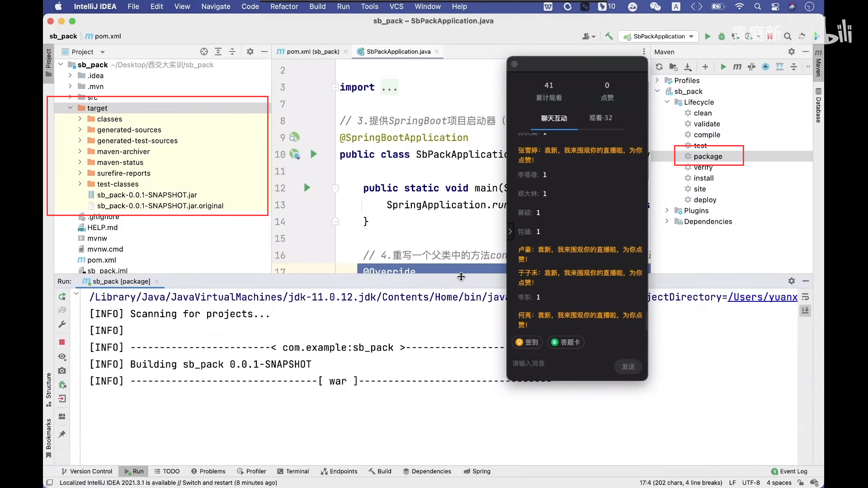This screenshot has width=868, height=488.
Task: Build project using the hammer icon
Action: [609, 37]
